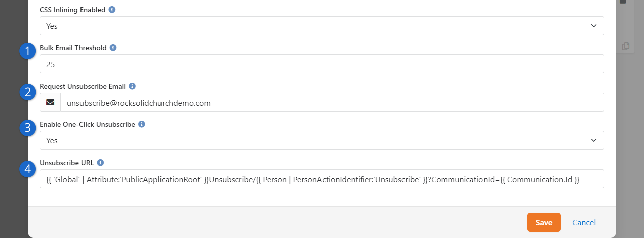This screenshot has height=238, width=644.
Task: Focus the Bulk Email Threshold field
Action: pos(322,64)
